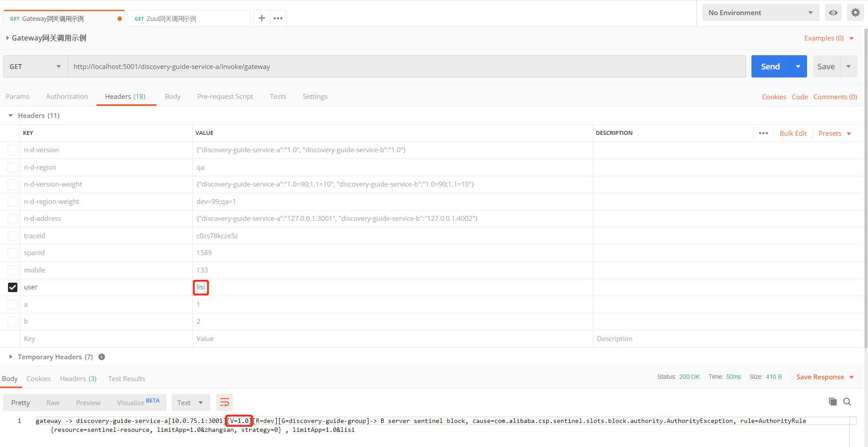Open the Test Results tab
Viewport: 868px width, 447px height.
click(127, 378)
